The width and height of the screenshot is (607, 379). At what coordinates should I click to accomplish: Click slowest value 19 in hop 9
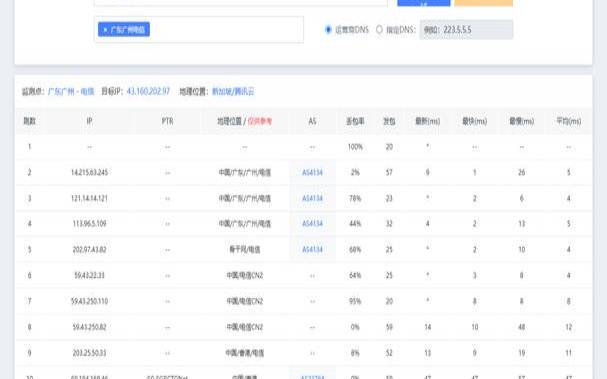click(x=521, y=353)
